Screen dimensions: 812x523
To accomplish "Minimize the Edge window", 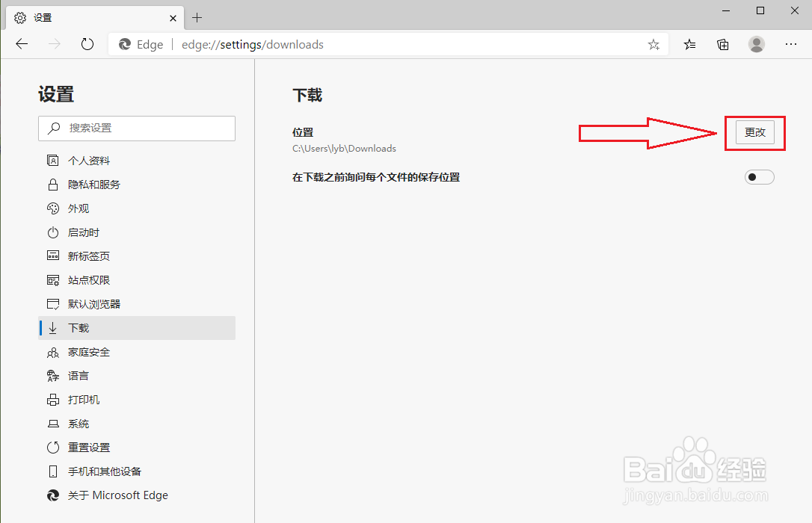I will pos(726,11).
